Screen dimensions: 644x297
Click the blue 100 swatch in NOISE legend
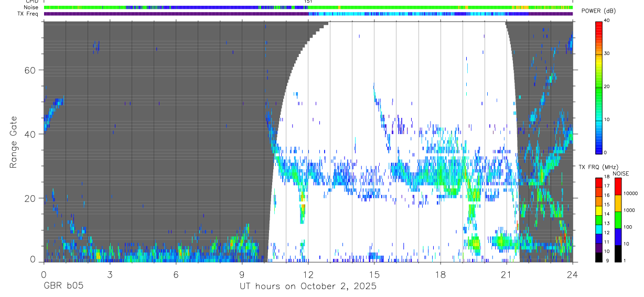pos(618,237)
